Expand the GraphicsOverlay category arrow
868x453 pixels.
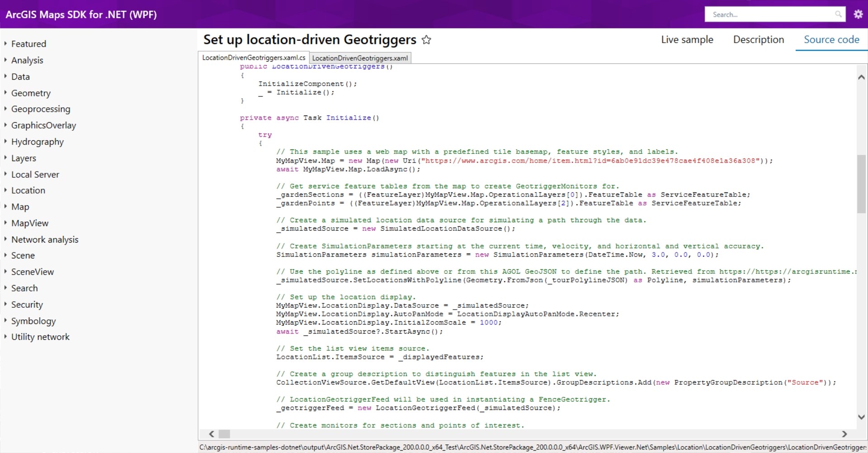(x=5, y=125)
